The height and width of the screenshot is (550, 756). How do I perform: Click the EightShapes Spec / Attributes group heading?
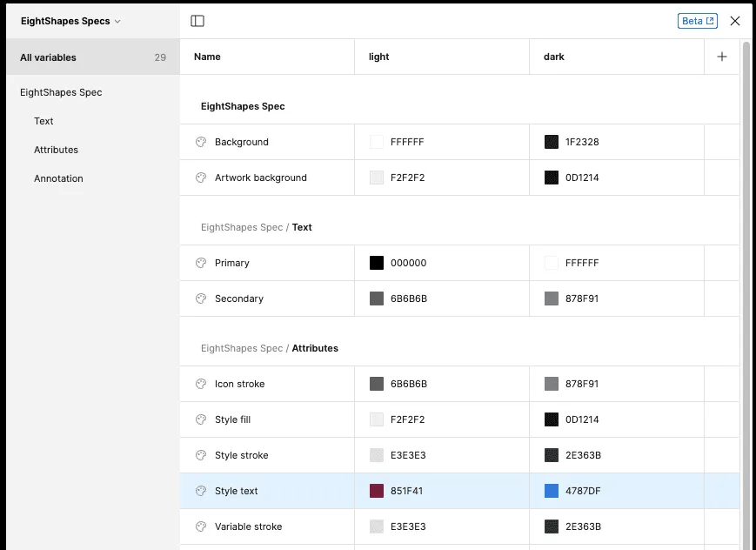click(x=270, y=348)
